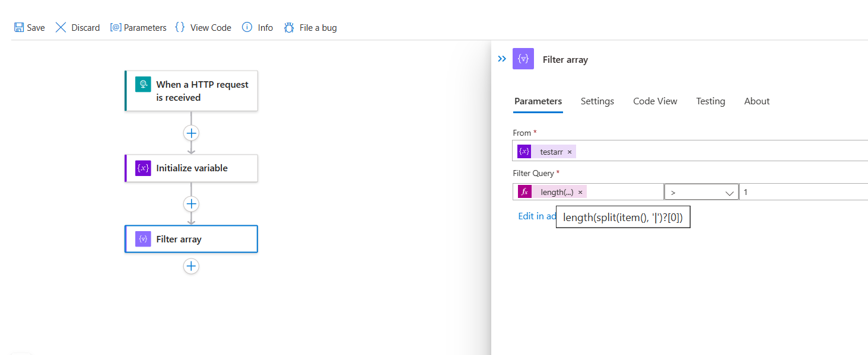This screenshot has width=868, height=355.
Task: Open the Testing tab
Action: point(710,101)
